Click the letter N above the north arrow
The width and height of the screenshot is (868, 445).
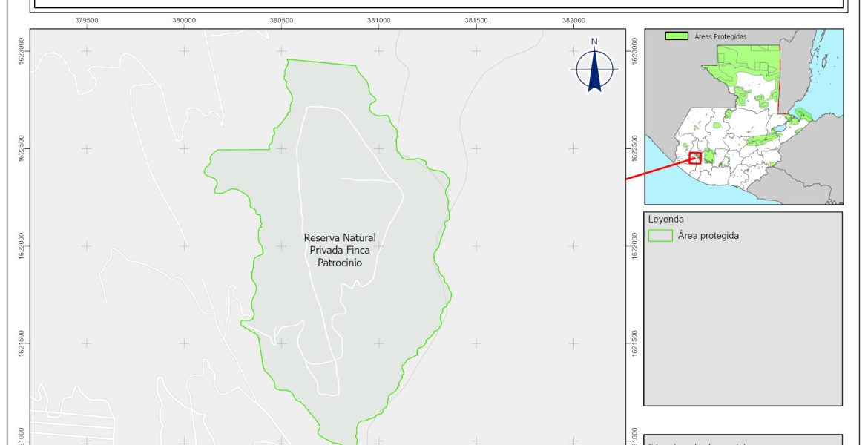click(x=594, y=42)
